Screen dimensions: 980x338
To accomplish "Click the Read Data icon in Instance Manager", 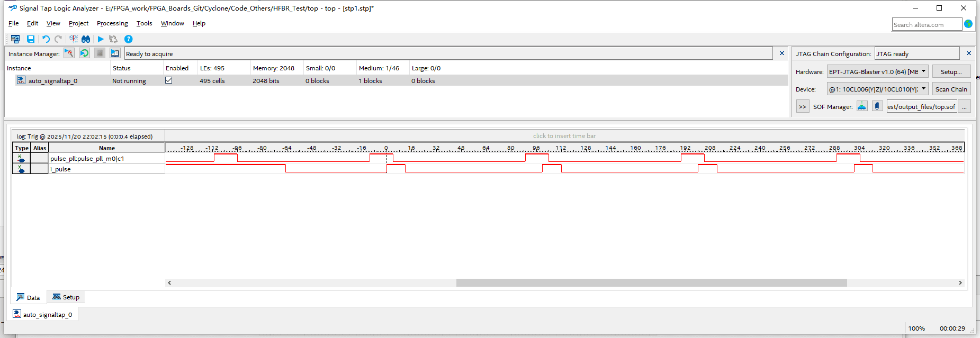I will [x=115, y=53].
